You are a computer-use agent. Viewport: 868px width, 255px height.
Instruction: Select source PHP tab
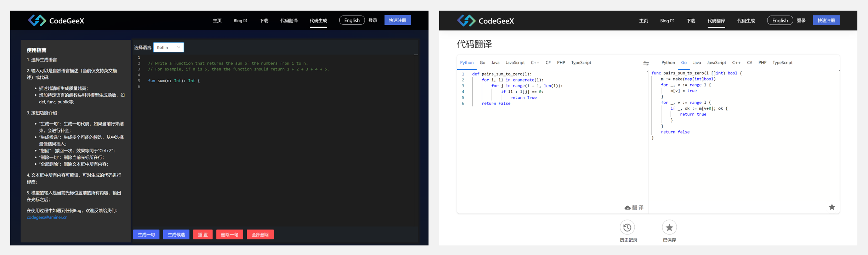point(561,63)
